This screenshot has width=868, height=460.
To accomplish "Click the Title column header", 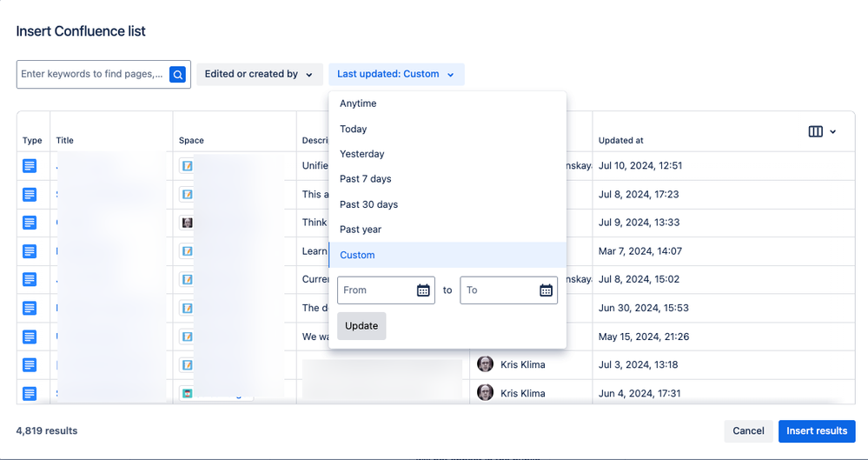I will 65,141.
